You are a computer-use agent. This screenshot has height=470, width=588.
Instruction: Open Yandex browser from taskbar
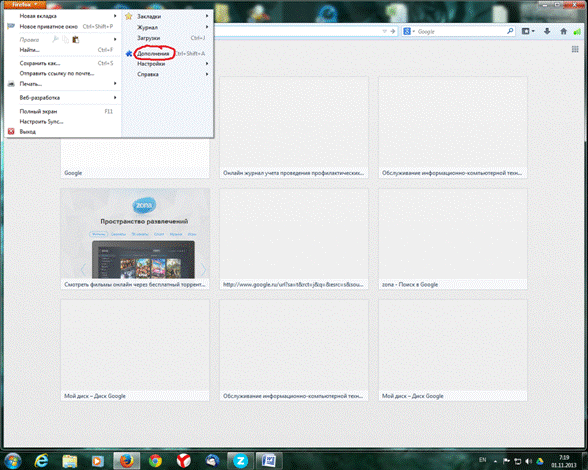click(184, 460)
